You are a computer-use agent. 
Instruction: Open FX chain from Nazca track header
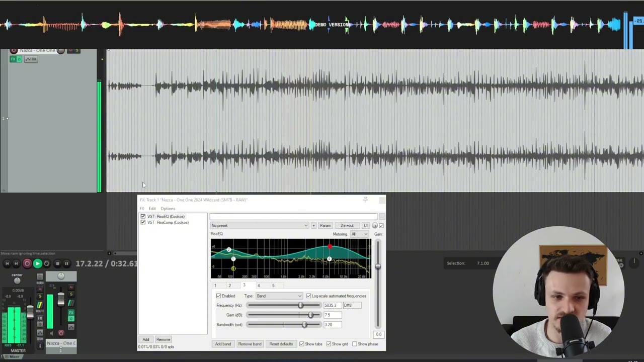pyautogui.click(x=13, y=59)
